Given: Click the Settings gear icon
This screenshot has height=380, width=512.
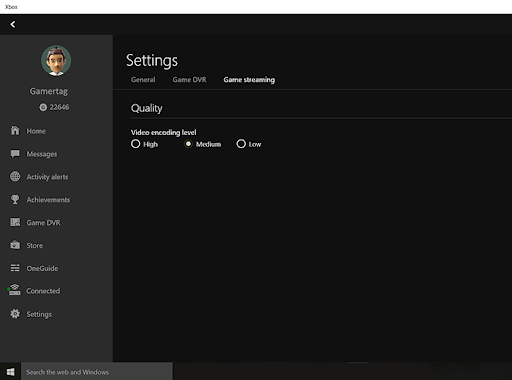Looking at the screenshot, I should pos(15,314).
